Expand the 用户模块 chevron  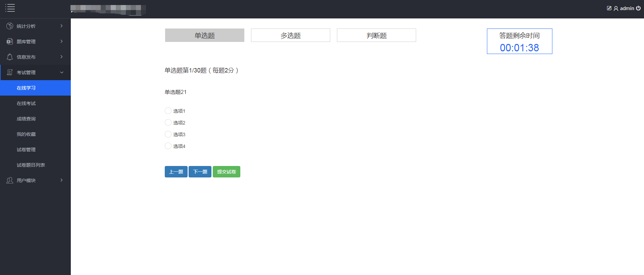pos(61,180)
